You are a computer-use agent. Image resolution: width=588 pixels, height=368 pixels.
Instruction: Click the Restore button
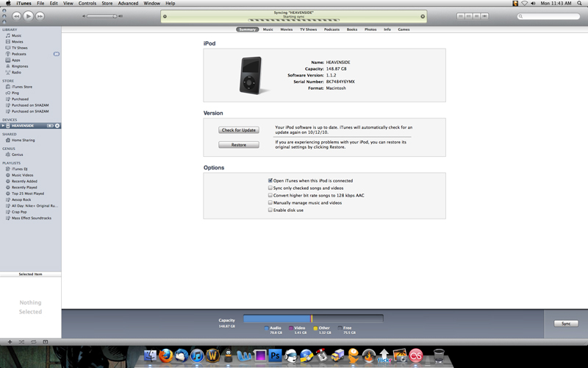click(x=239, y=145)
